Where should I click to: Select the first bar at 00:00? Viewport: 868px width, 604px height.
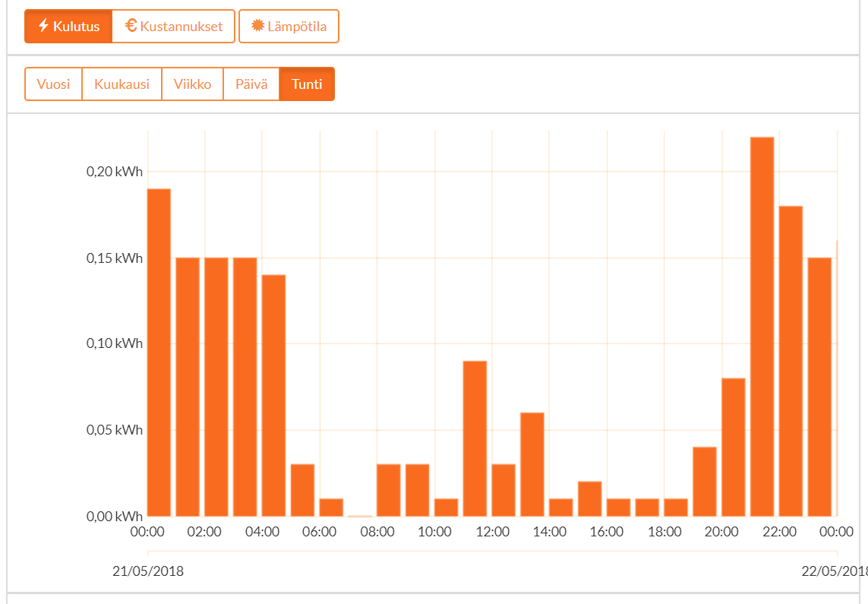point(159,353)
